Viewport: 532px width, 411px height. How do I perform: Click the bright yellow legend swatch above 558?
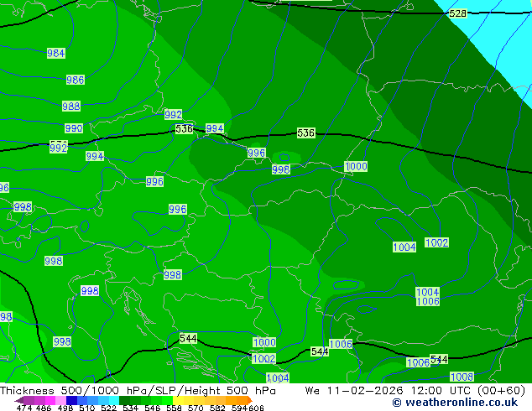178,400
